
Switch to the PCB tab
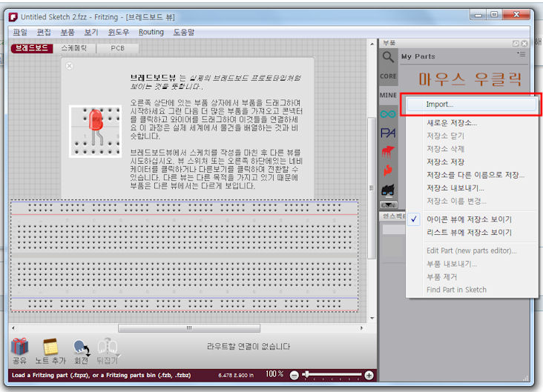118,48
